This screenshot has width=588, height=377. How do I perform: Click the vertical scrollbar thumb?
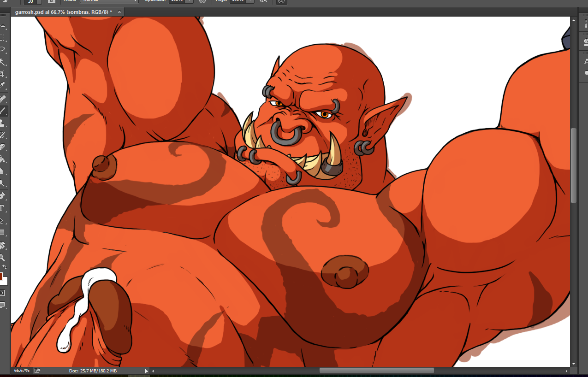[574, 165]
